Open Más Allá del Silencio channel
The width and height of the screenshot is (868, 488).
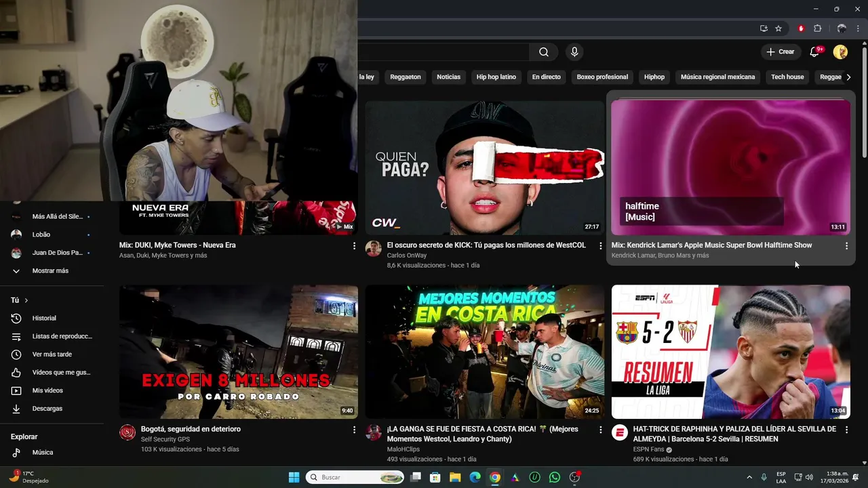pos(52,216)
